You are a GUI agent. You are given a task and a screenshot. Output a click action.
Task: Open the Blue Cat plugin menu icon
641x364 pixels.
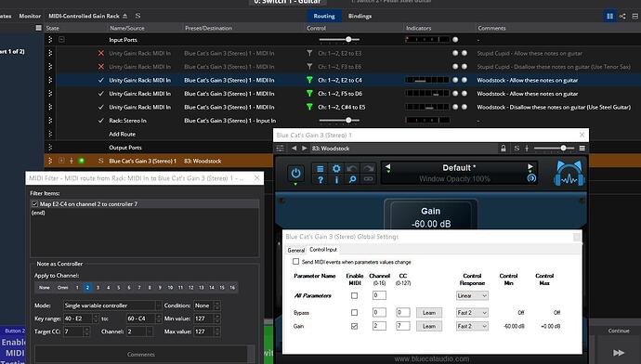[320, 169]
